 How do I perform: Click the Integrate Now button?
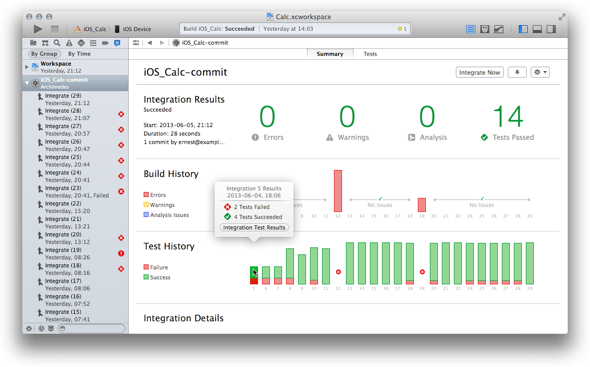pyautogui.click(x=479, y=72)
